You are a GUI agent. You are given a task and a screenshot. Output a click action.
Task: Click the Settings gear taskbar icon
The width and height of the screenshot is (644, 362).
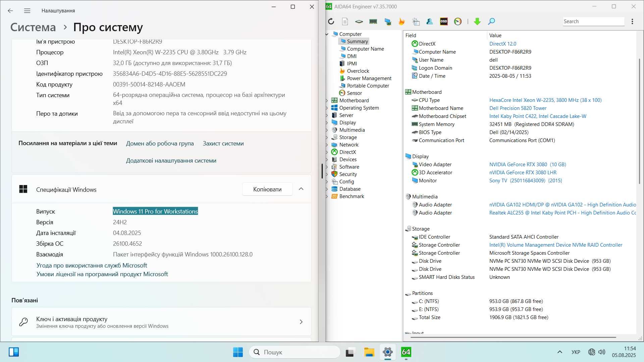pyautogui.click(x=387, y=352)
